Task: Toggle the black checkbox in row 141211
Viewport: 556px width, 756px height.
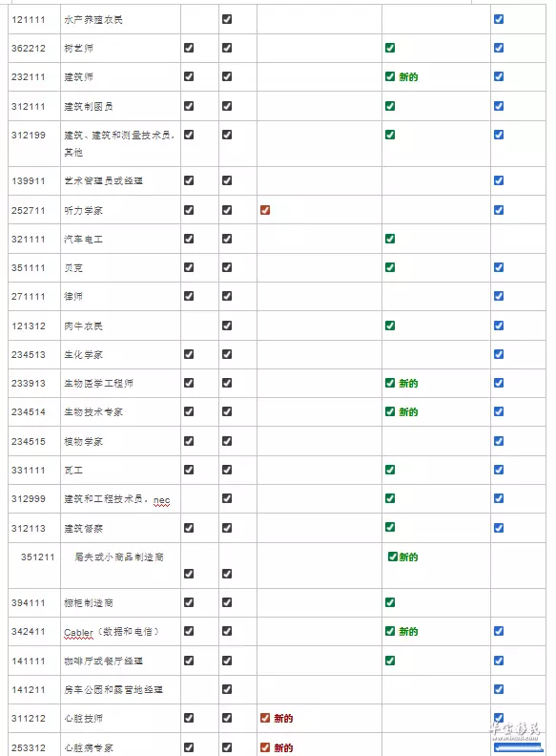Action: (227, 689)
